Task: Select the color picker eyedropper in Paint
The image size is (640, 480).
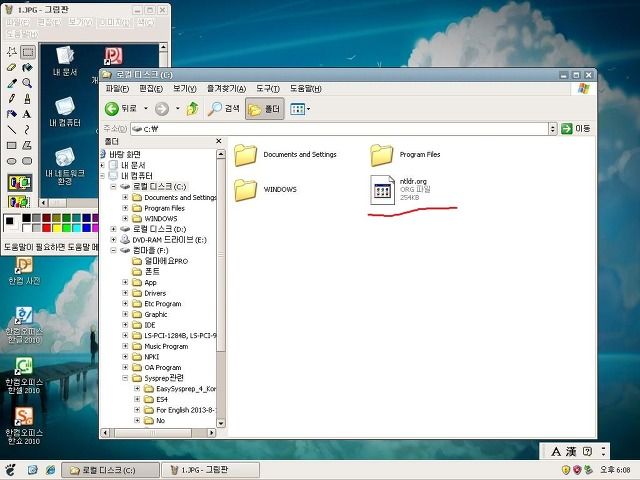Action: click(11, 83)
